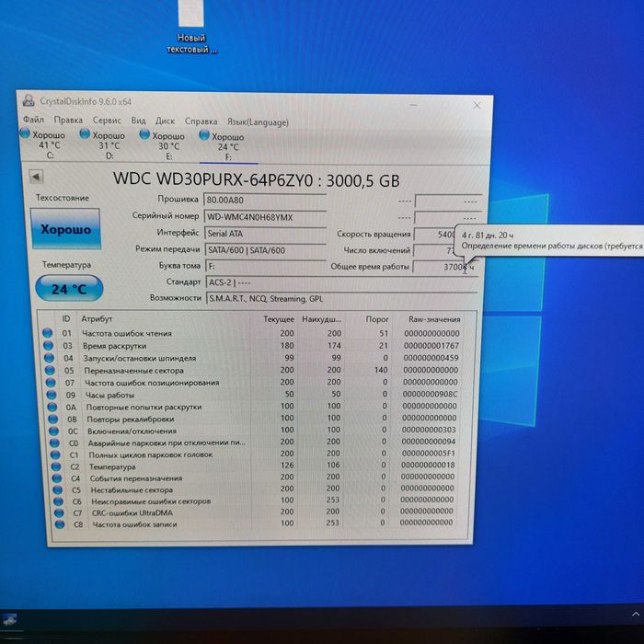Click the Порог column header

click(377, 319)
